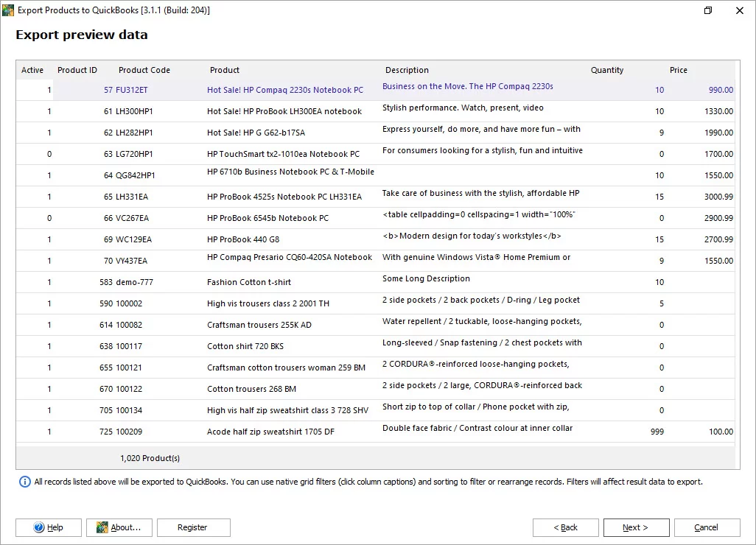Restore the window with the title bar button
This screenshot has height=545, width=756.
(x=708, y=10)
